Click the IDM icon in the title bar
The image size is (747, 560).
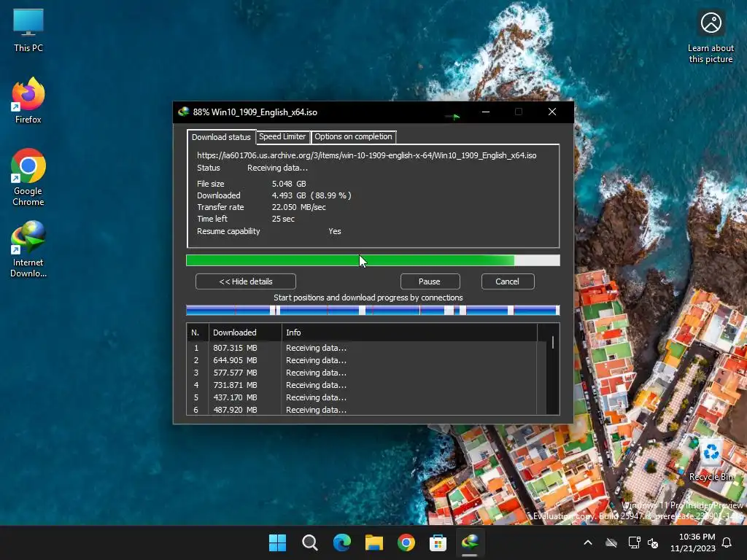pos(183,112)
